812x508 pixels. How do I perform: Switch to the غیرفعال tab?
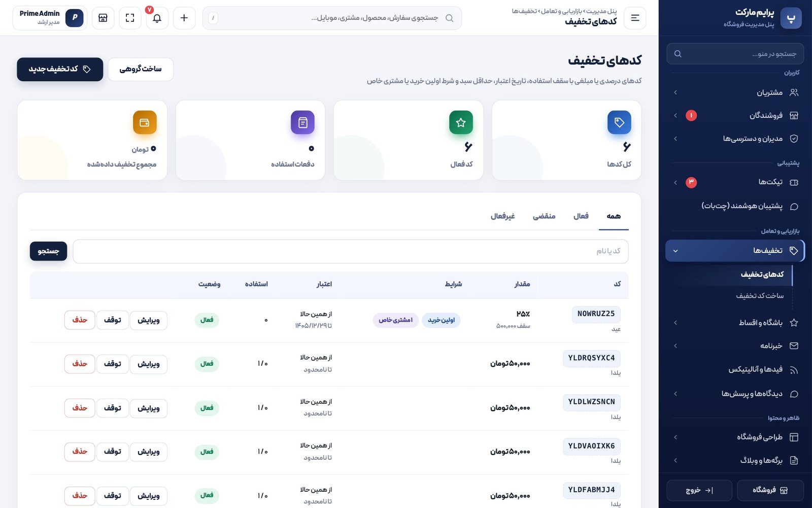click(x=502, y=216)
